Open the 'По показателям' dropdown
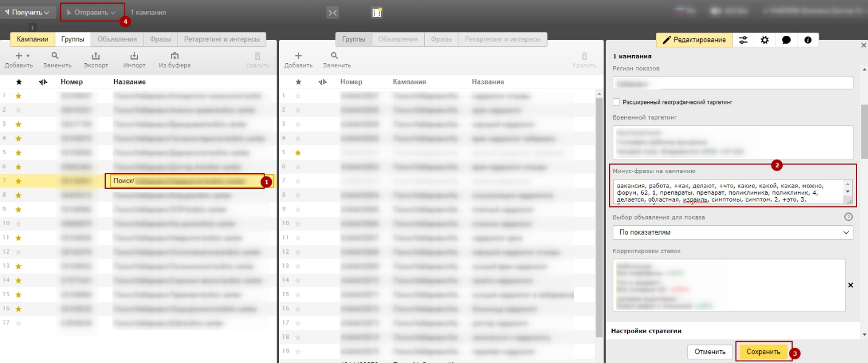Screen dimensions: 868x363 click(732, 232)
